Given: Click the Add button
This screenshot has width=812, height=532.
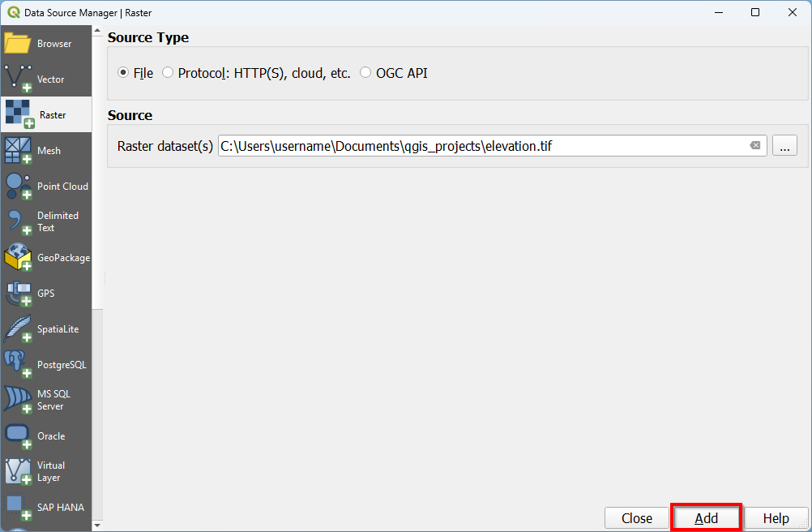Looking at the screenshot, I should tap(706, 518).
